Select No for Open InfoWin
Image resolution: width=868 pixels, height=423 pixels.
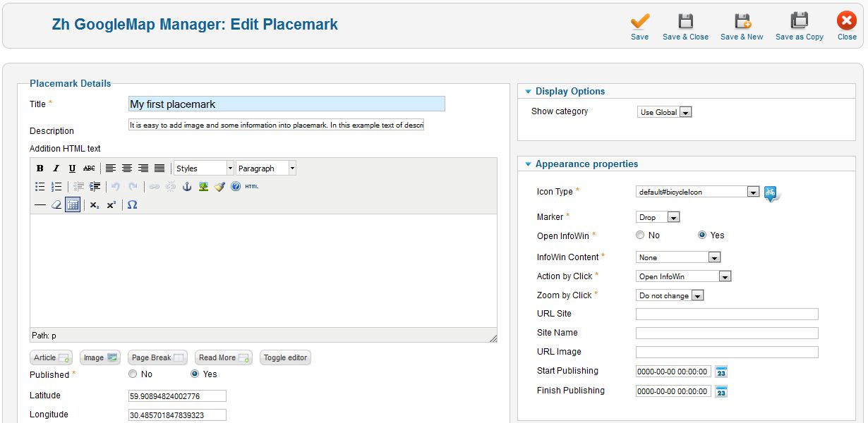(x=640, y=235)
